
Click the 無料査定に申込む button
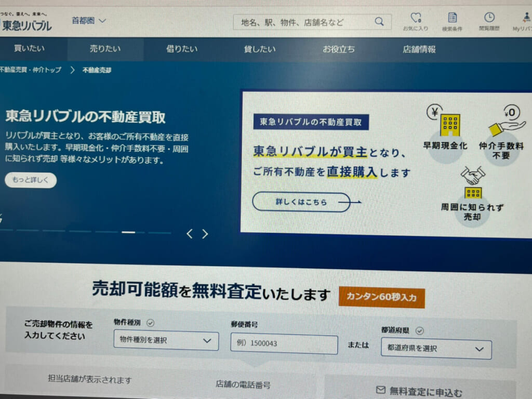tap(420, 391)
